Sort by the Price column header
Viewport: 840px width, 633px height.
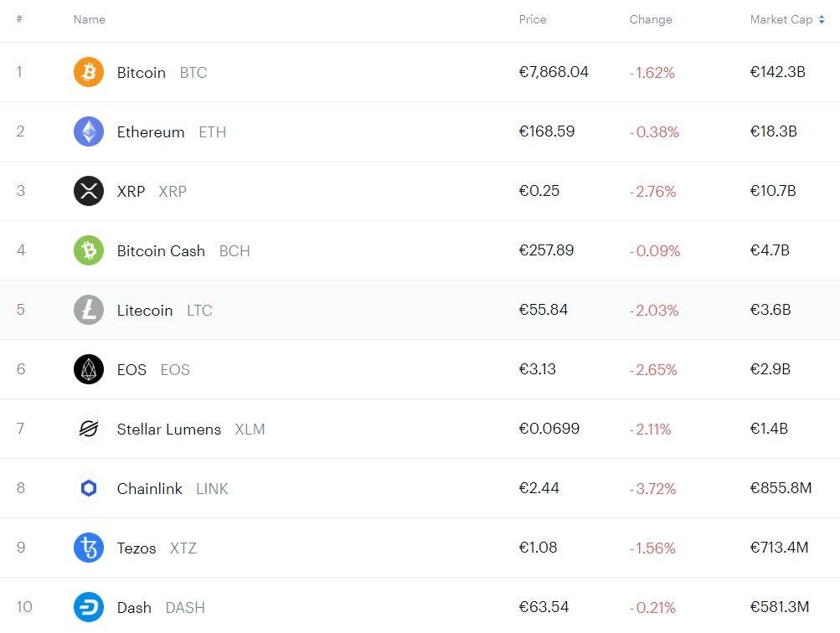[533, 19]
